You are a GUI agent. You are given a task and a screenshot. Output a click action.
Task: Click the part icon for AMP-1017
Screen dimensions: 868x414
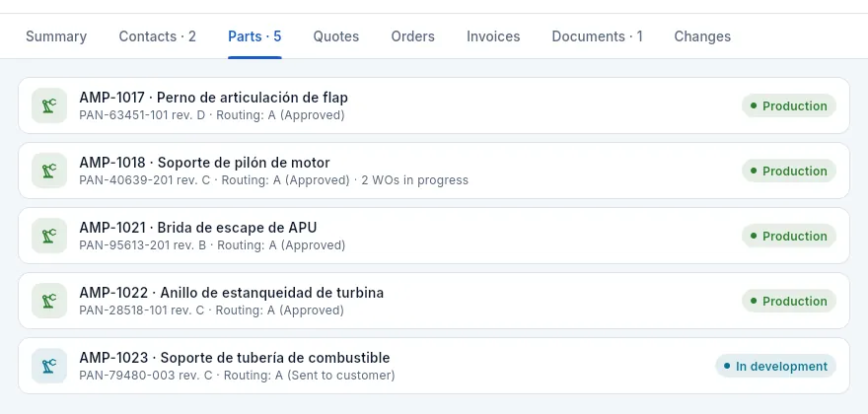coord(49,105)
